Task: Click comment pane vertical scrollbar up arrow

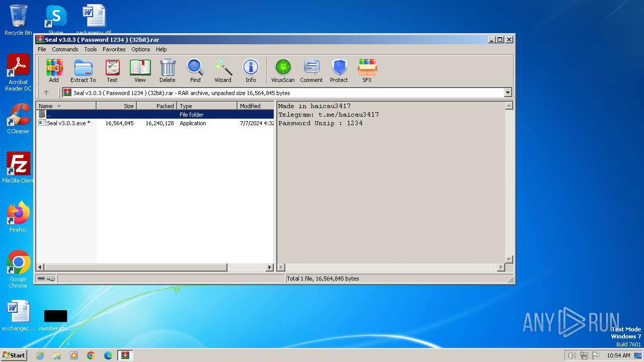Action: (509, 106)
